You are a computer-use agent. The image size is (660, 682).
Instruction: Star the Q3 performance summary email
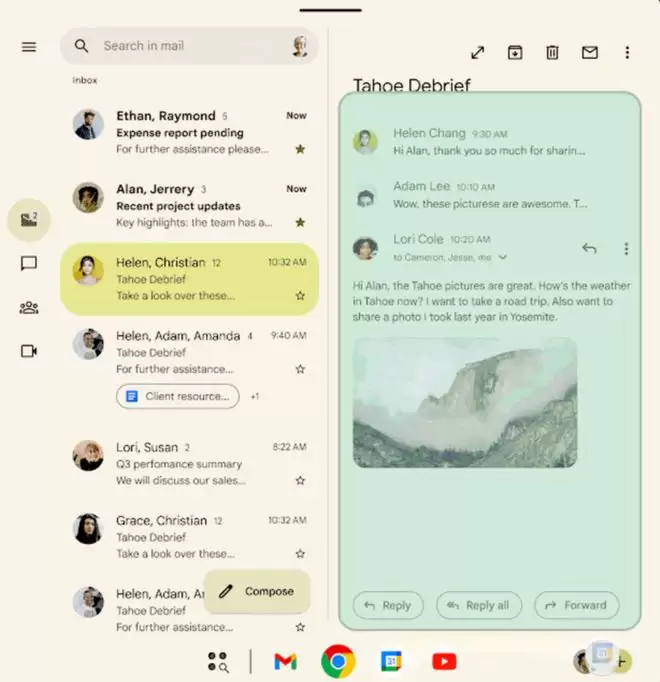pyautogui.click(x=300, y=480)
